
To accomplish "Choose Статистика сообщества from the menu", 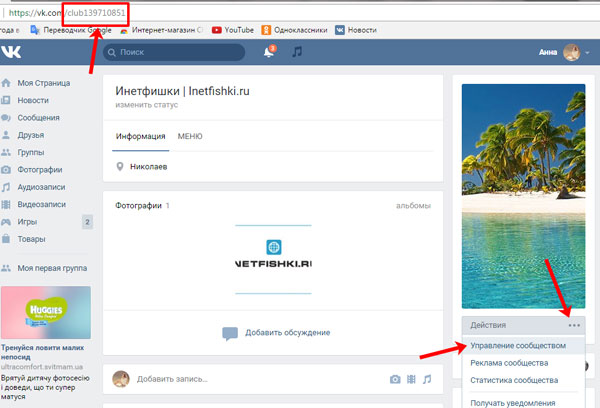I will 514,380.
